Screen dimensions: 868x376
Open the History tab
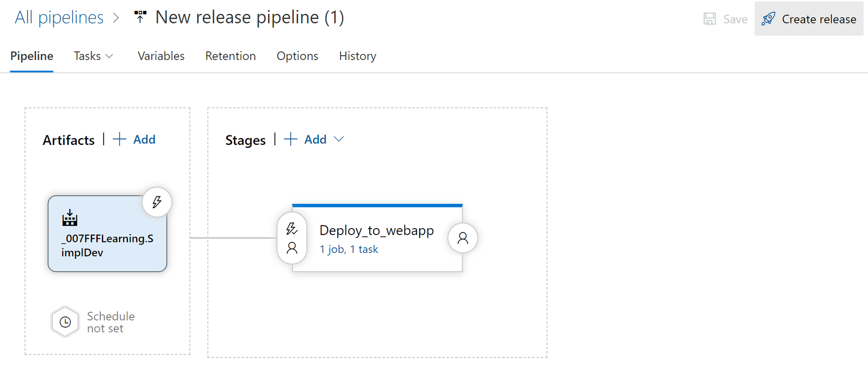pos(357,56)
